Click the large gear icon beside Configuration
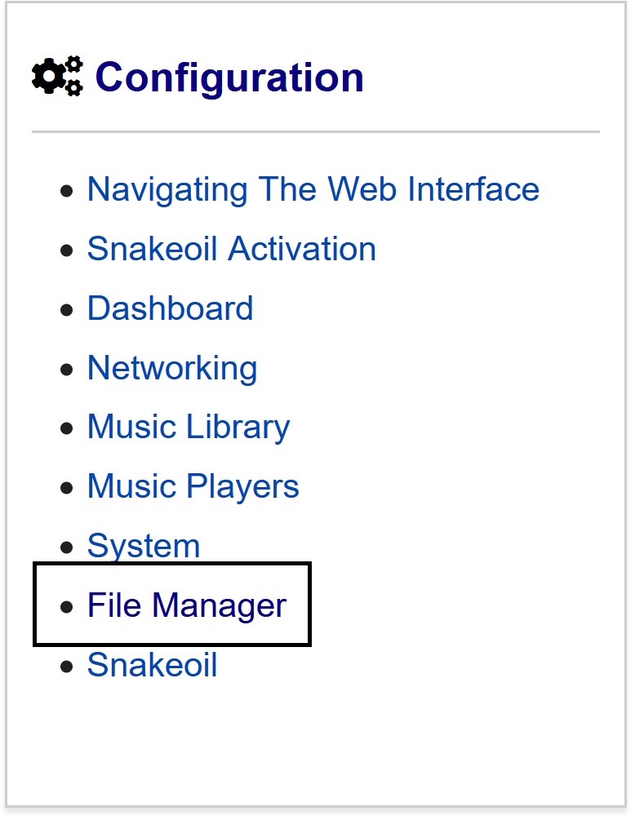Viewport: 644px width, 820px height. tap(48, 77)
